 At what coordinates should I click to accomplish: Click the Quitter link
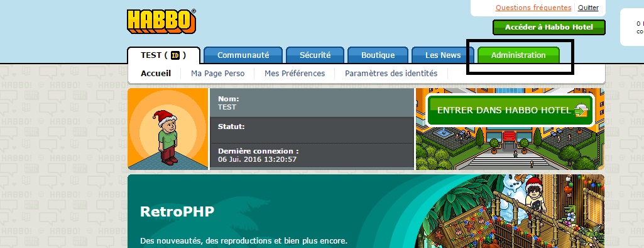588,8
